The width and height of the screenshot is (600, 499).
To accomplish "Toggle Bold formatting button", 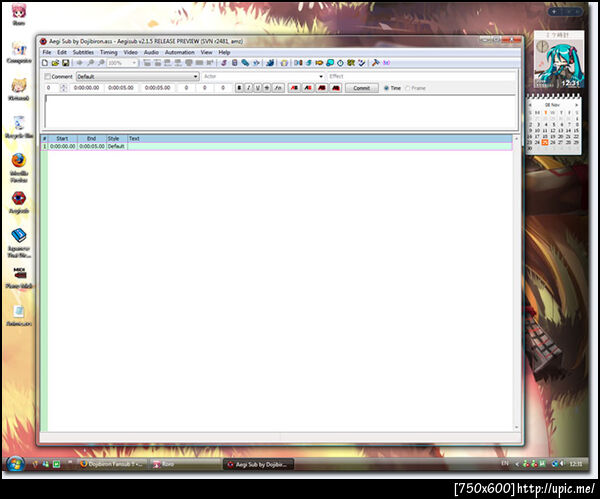I will (239, 88).
